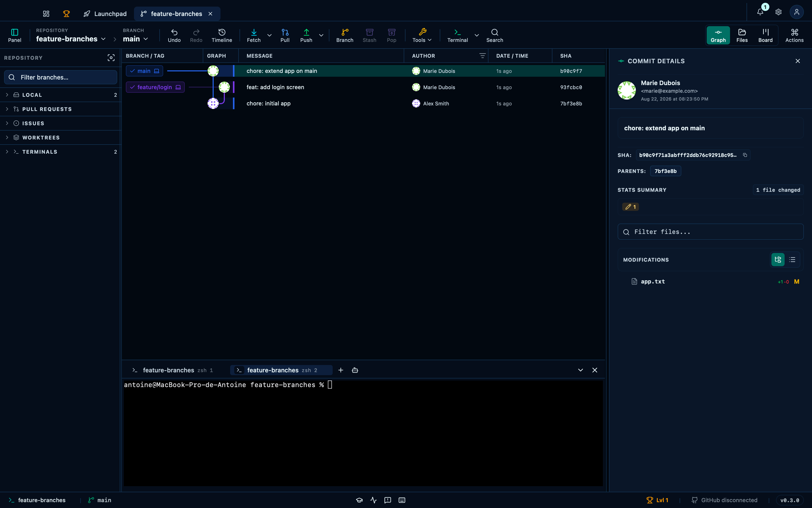Open the keyboard shortcuts icon in status bar
The image size is (812, 508).
pyautogui.click(x=402, y=500)
